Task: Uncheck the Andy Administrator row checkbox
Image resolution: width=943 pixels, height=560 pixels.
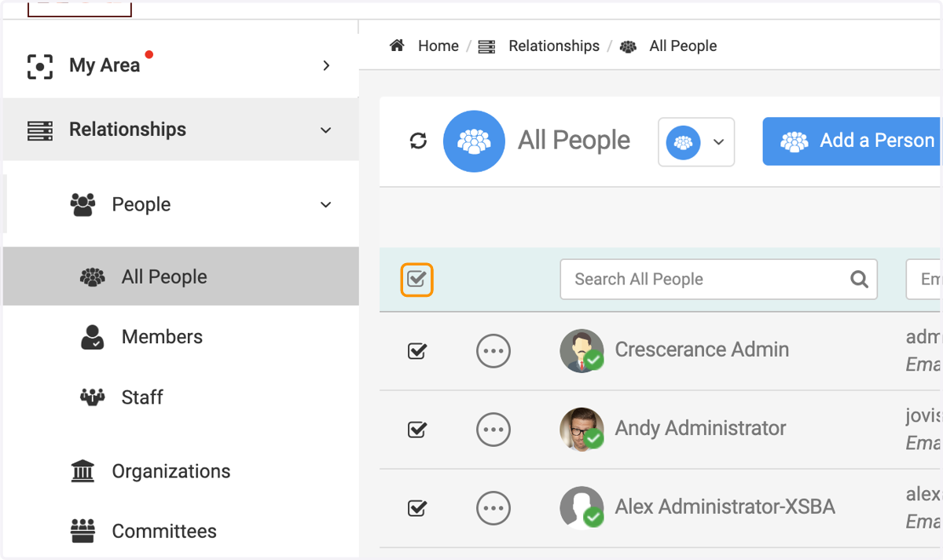Action: [x=417, y=430]
